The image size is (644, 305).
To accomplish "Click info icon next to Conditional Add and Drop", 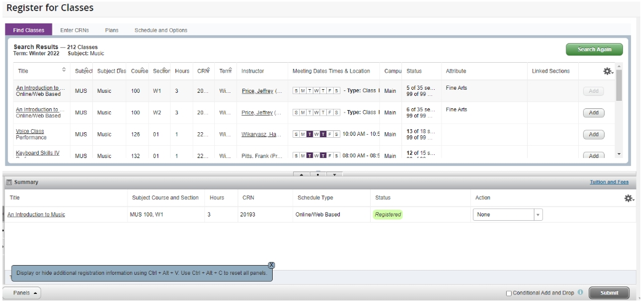I will (x=581, y=292).
